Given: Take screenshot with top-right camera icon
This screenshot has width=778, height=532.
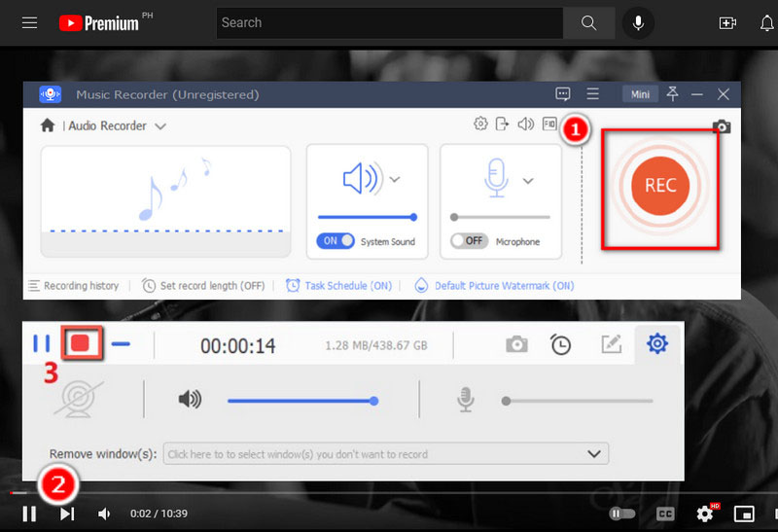Looking at the screenshot, I should pyautogui.click(x=722, y=126).
